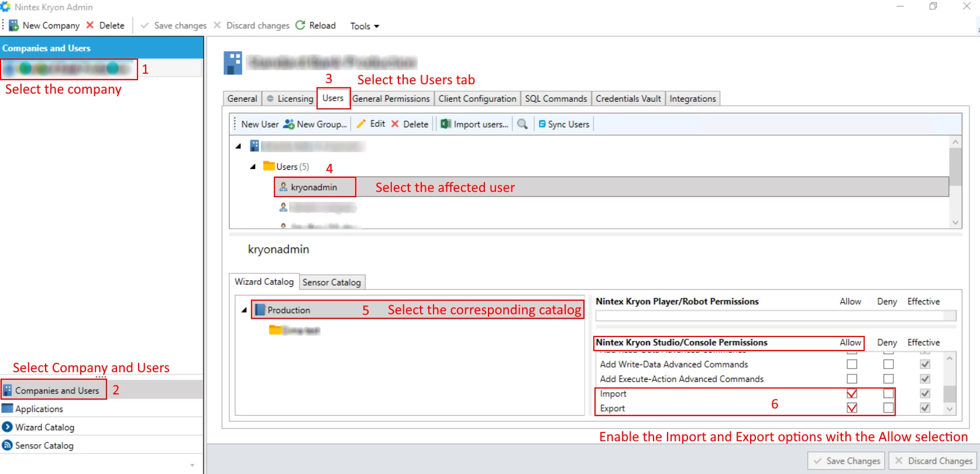
Task: Collapse the Production catalog node
Action: coord(244,310)
